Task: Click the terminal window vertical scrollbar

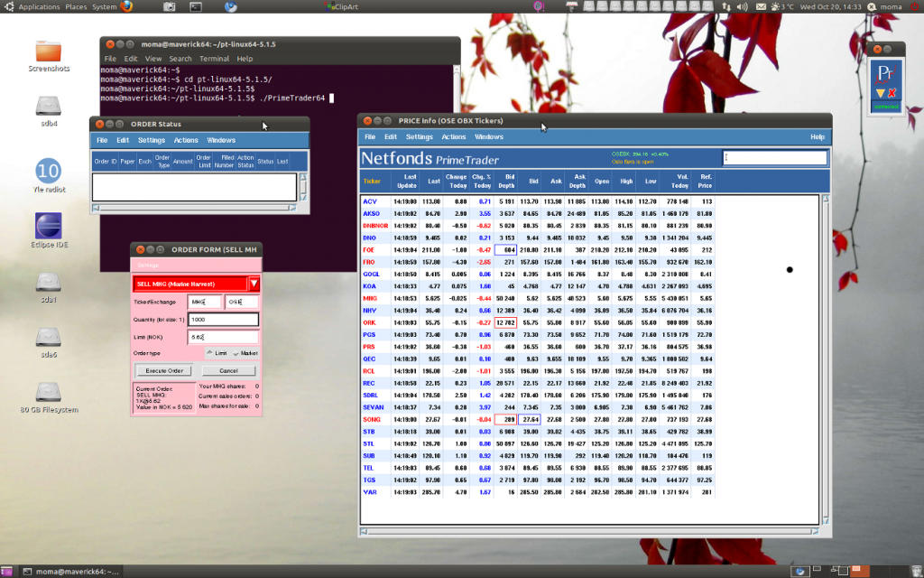Action: point(457,89)
